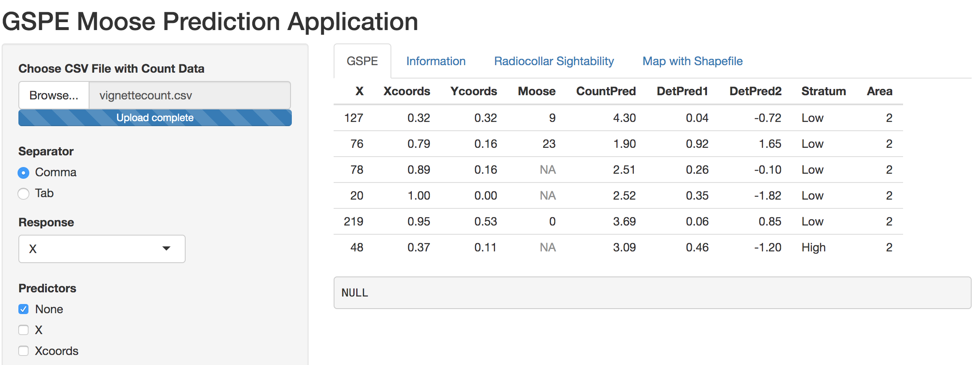Select the Tab separator radio button
The image size is (980, 365).
(x=24, y=193)
